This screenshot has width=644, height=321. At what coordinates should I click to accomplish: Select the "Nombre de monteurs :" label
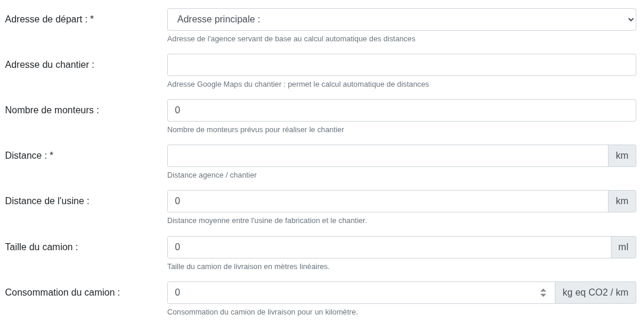52,110
